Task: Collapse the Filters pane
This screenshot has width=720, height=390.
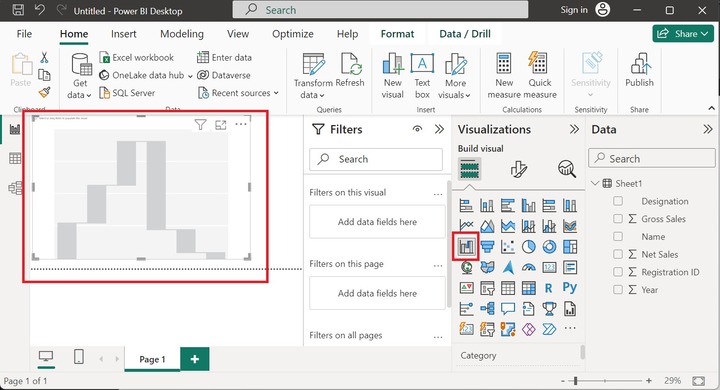Action: [439, 129]
